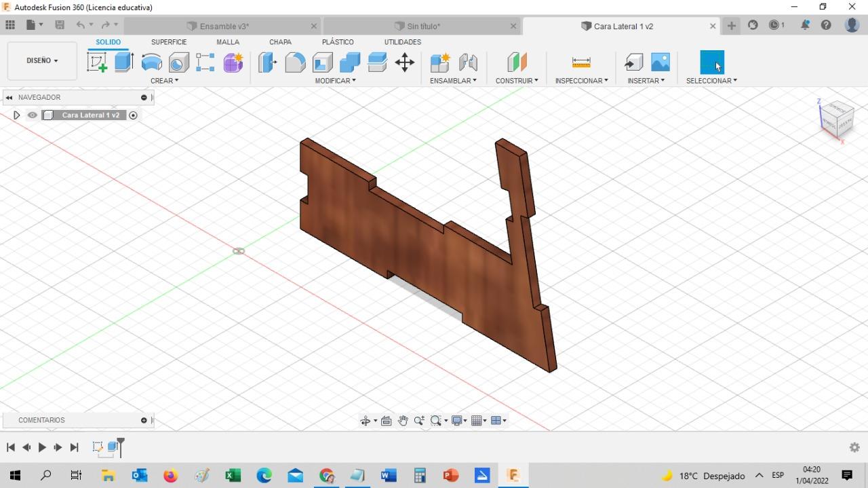Activate Cara Lateral 1 v2 radio button
The height and width of the screenshot is (488, 868).
133,115
